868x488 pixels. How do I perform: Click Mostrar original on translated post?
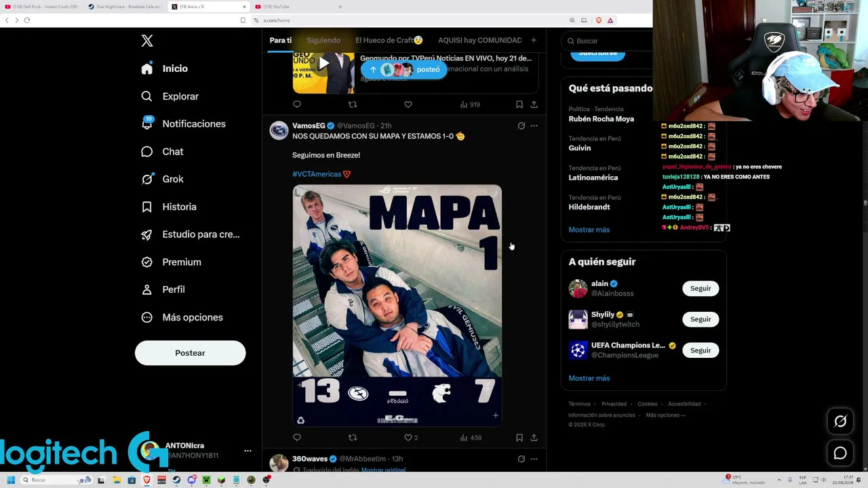tap(383, 470)
